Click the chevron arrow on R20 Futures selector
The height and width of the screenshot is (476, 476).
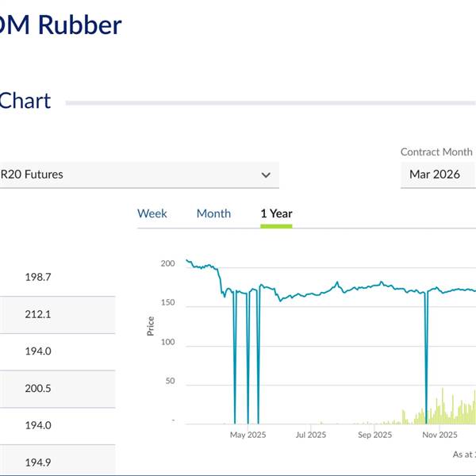(x=266, y=175)
